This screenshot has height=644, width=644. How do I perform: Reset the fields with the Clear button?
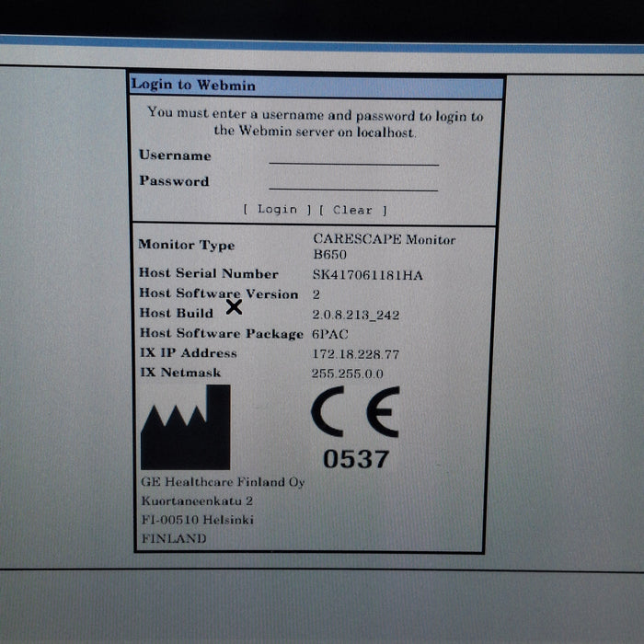[352, 210]
